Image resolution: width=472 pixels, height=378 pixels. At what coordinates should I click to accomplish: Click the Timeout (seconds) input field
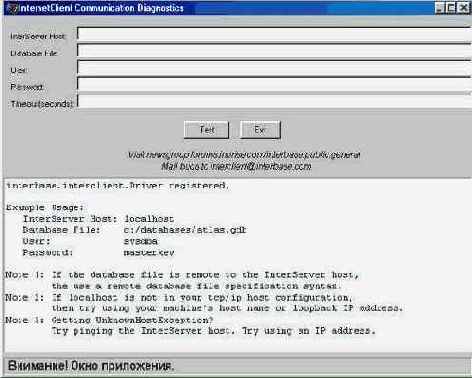tap(274, 101)
